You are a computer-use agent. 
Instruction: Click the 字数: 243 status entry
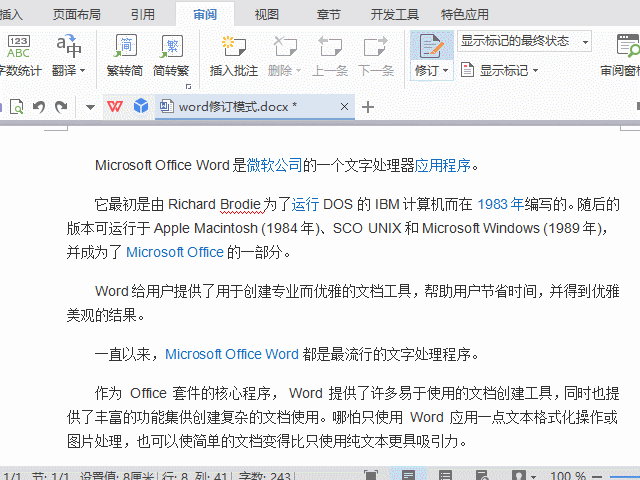264,476
